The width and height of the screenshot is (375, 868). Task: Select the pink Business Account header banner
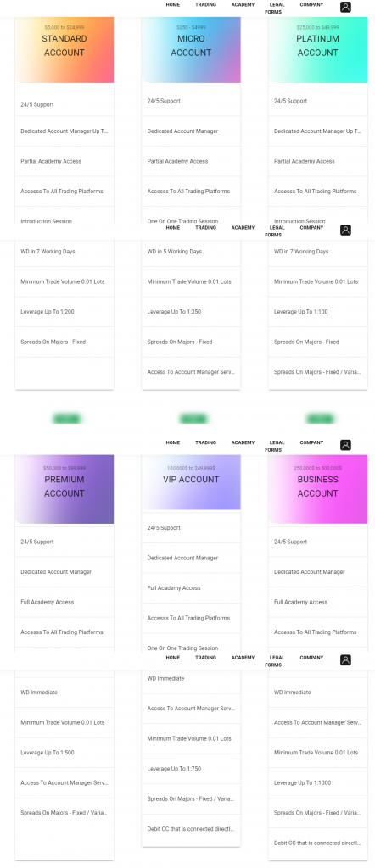click(x=318, y=489)
